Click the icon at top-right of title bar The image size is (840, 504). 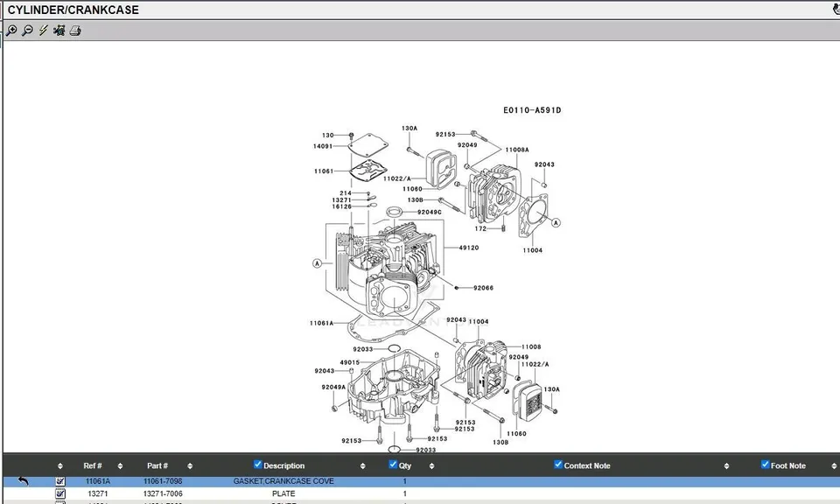click(x=836, y=10)
